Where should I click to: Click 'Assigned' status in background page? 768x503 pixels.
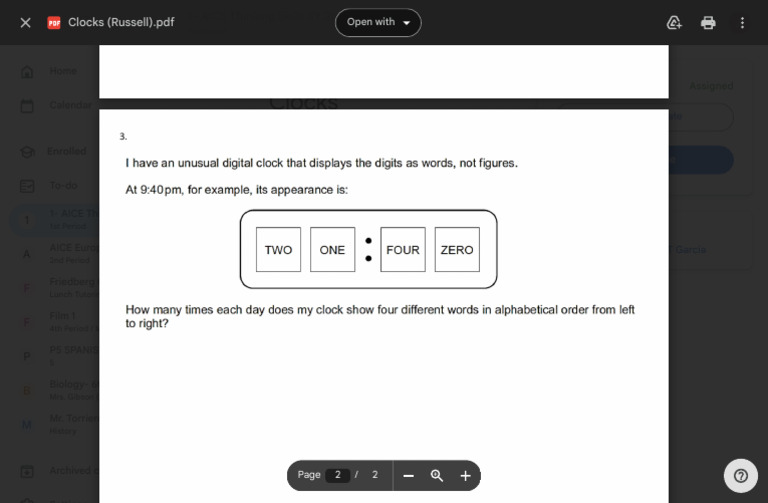(711, 86)
